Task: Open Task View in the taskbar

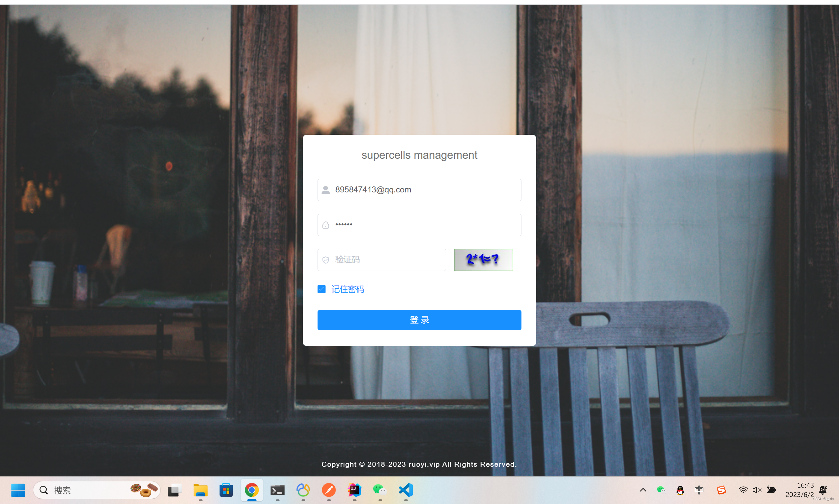Action: (175, 490)
